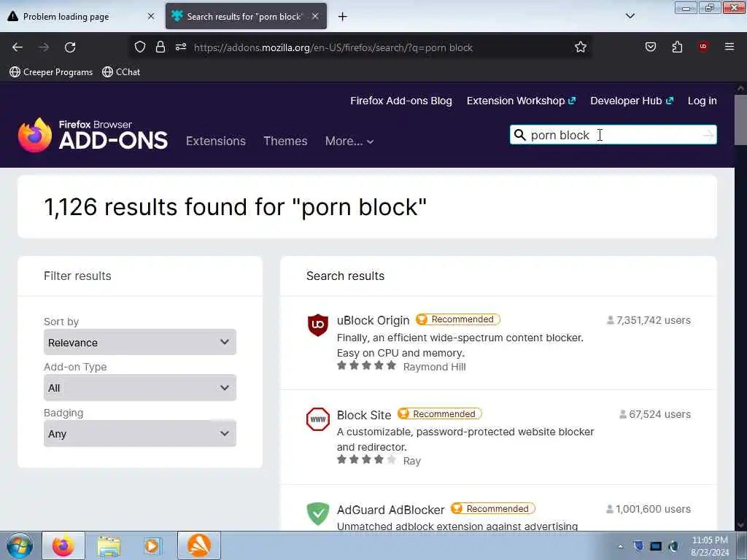This screenshot has height=560, width=747.
Task: List all tabs with the chevron button
Action: click(x=630, y=16)
